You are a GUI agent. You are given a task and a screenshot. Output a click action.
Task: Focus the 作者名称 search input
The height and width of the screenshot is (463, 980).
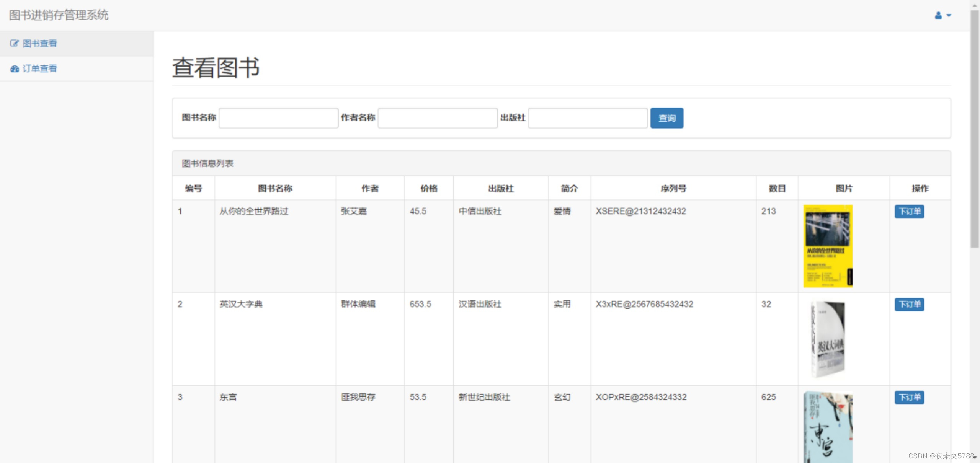[438, 118]
